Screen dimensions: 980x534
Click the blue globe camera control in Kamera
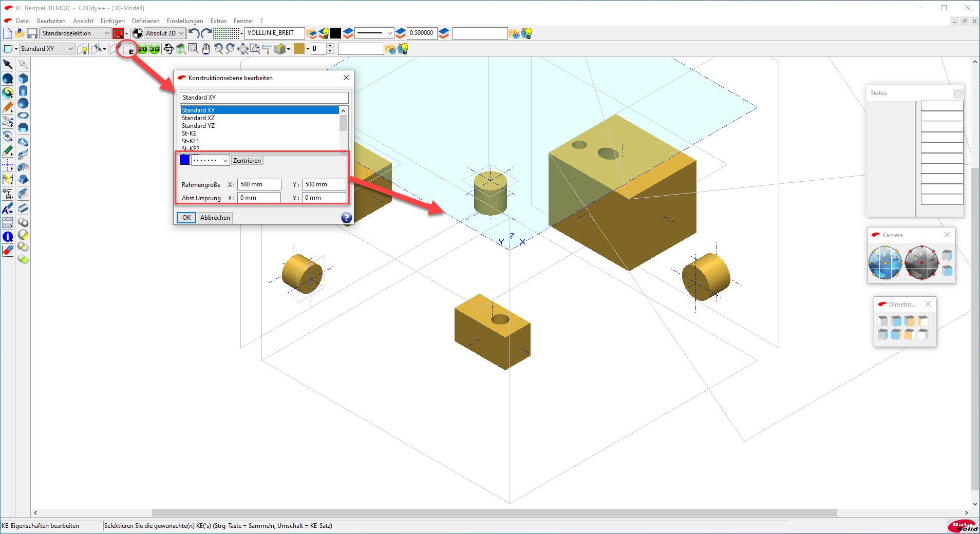[x=885, y=262]
